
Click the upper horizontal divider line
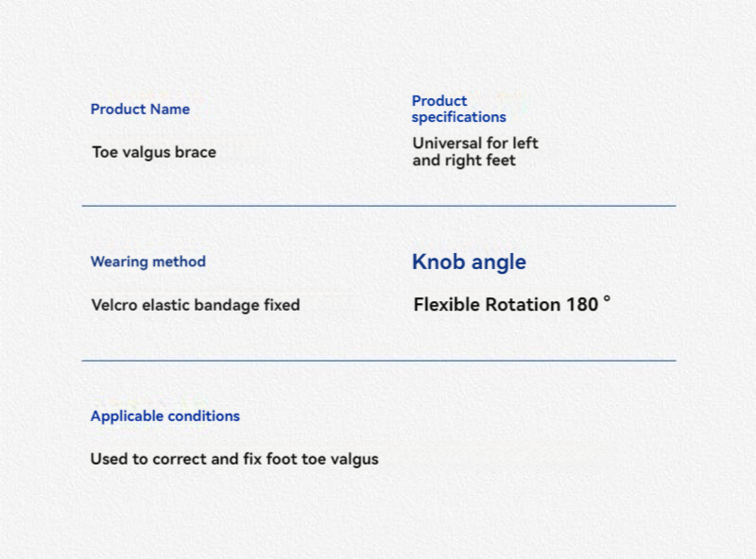point(379,206)
